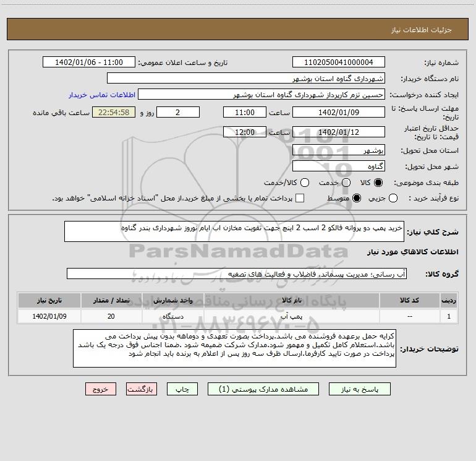The image size is (476, 461).
Task: Click the remaining time 22:54:58 field
Action: [x=114, y=112]
